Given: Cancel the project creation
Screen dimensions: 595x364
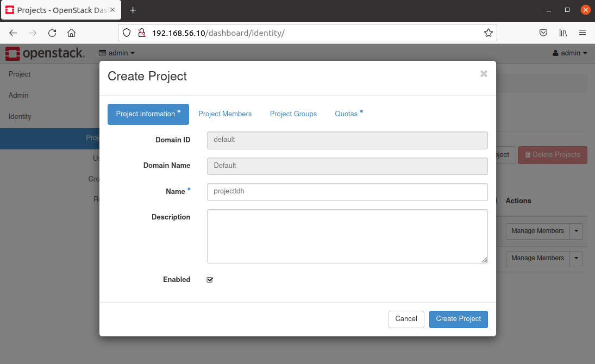Looking at the screenshot, I should pyautogui.click(x=406, y=319).
